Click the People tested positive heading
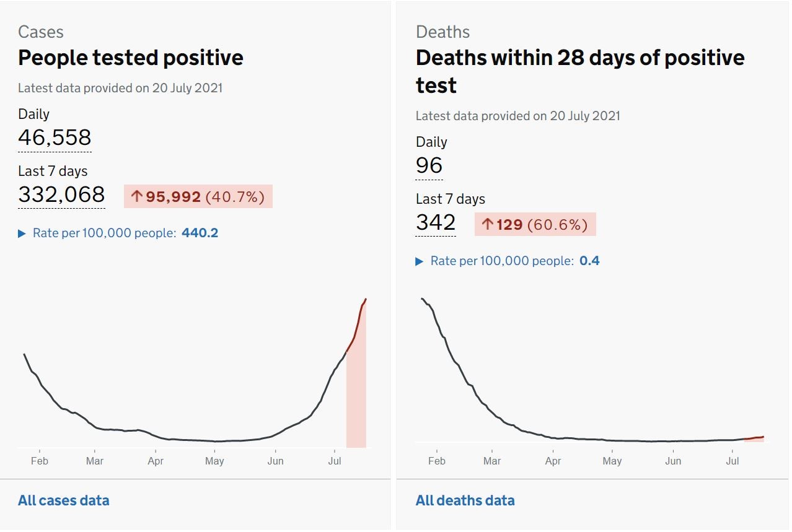792x532 pixels. point(130,58)
